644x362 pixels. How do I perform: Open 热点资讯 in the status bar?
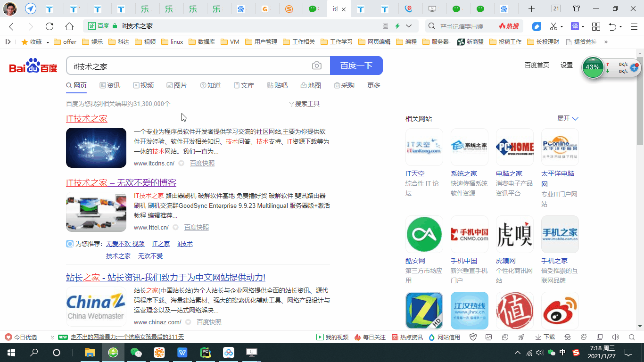tap(407, 337)
